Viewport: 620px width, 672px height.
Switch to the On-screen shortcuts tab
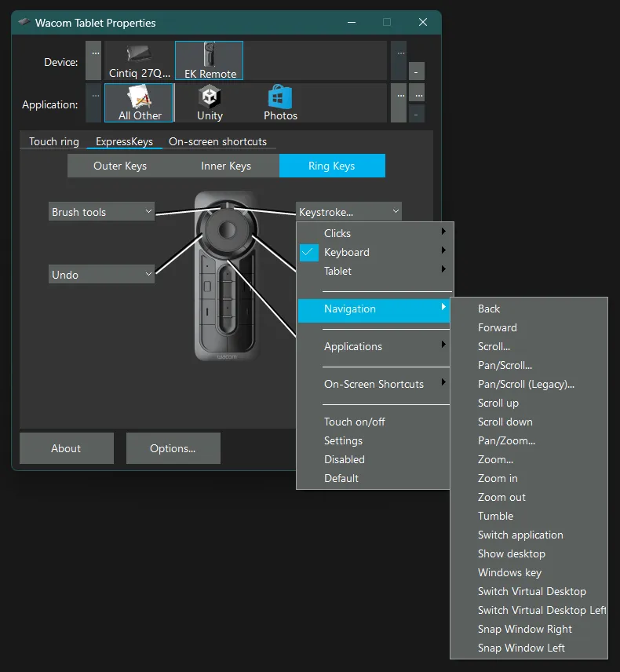[217, 141]
